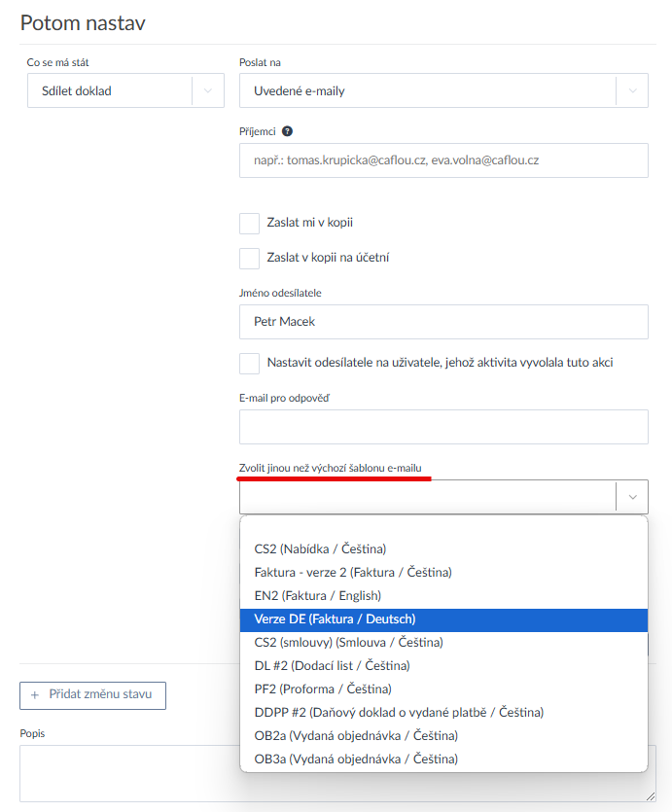Image resolution: width=672 pixels, height=812 pixels.
Task: Choose 'DL #2 (Dodací list / Čeština)'
Action: [332, 665]
